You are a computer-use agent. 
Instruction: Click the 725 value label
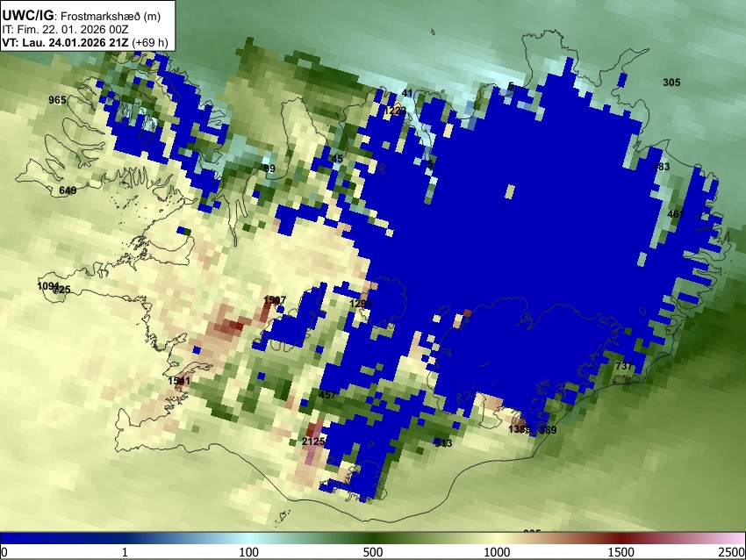[x=61, y=290]
